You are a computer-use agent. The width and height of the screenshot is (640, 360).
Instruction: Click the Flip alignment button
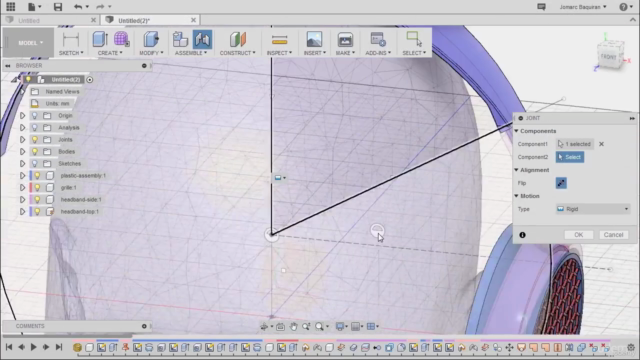[x=561, y=183]
